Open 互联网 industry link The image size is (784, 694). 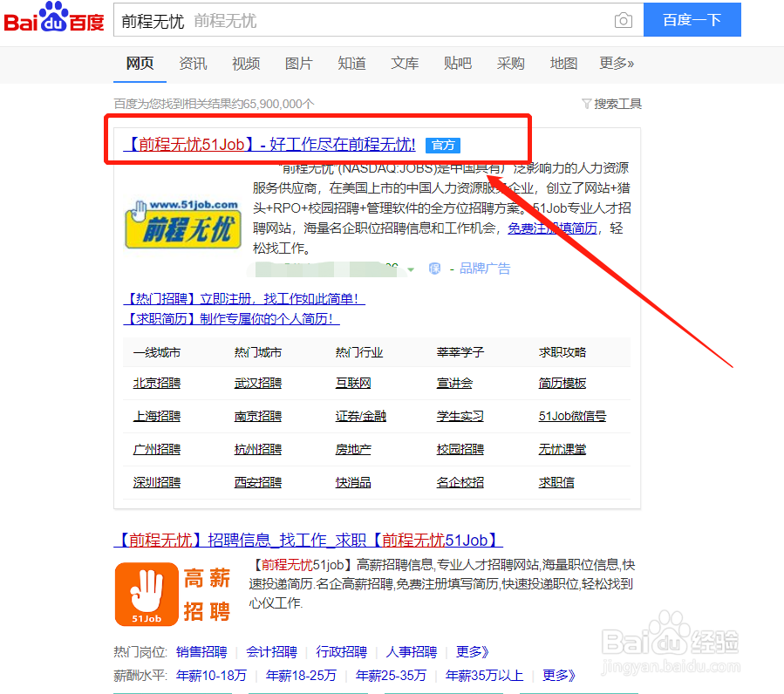(x=353, y=383)
